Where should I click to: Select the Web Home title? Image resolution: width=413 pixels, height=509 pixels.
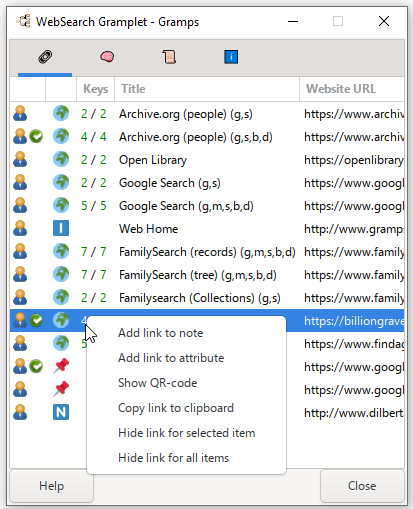148,229
